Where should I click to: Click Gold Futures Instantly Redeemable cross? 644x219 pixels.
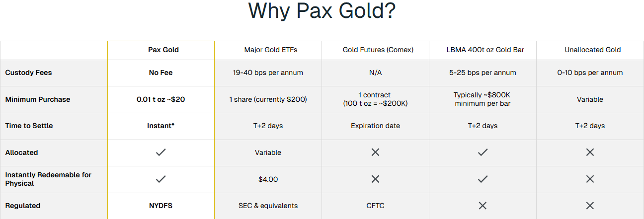pyautogui.click(x=375, y=179)
